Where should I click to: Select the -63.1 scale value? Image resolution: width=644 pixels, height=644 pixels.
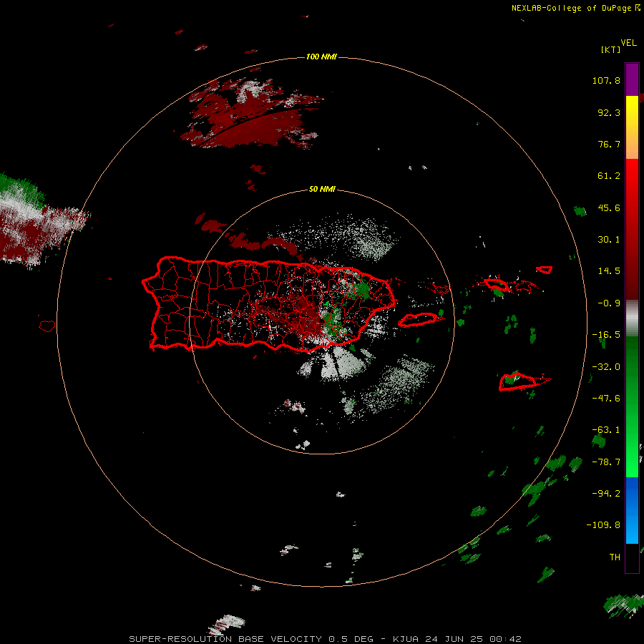606,430
